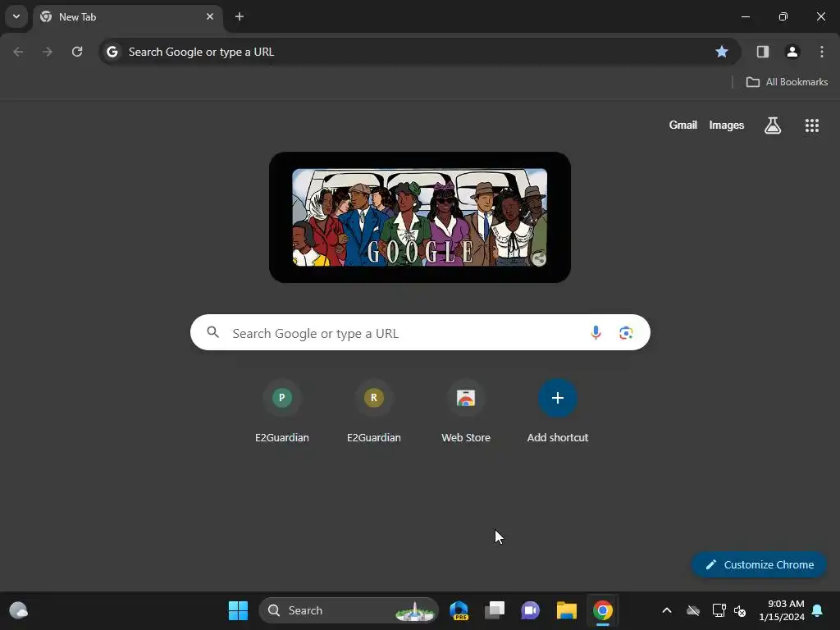Click the taskbar Search box
The image size is (840, 630).
[x=348, y=610]
